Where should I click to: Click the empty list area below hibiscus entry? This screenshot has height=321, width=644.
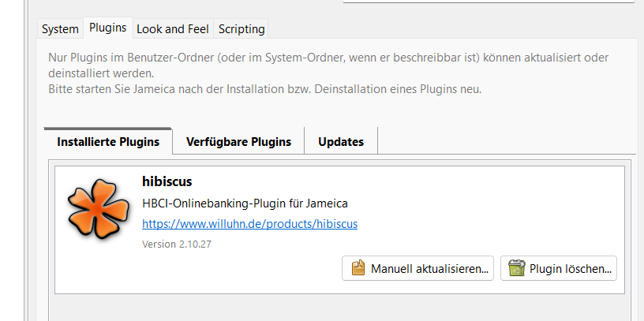point(339,308)
